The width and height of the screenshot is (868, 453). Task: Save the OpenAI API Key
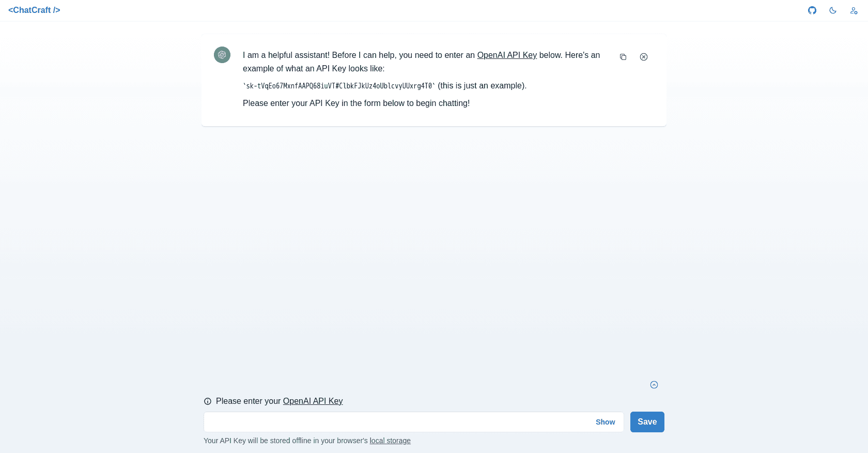(x=647, y=422)
